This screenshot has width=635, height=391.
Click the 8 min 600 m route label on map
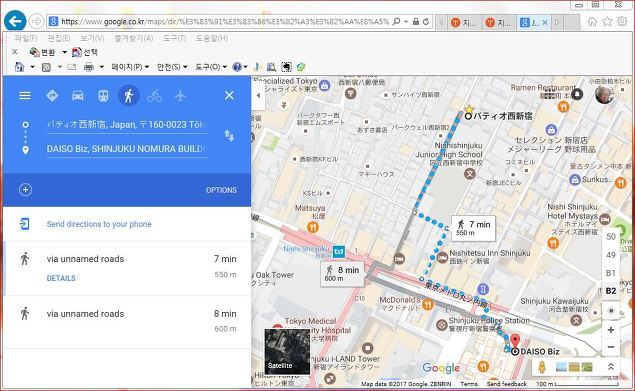coord(342,274)
